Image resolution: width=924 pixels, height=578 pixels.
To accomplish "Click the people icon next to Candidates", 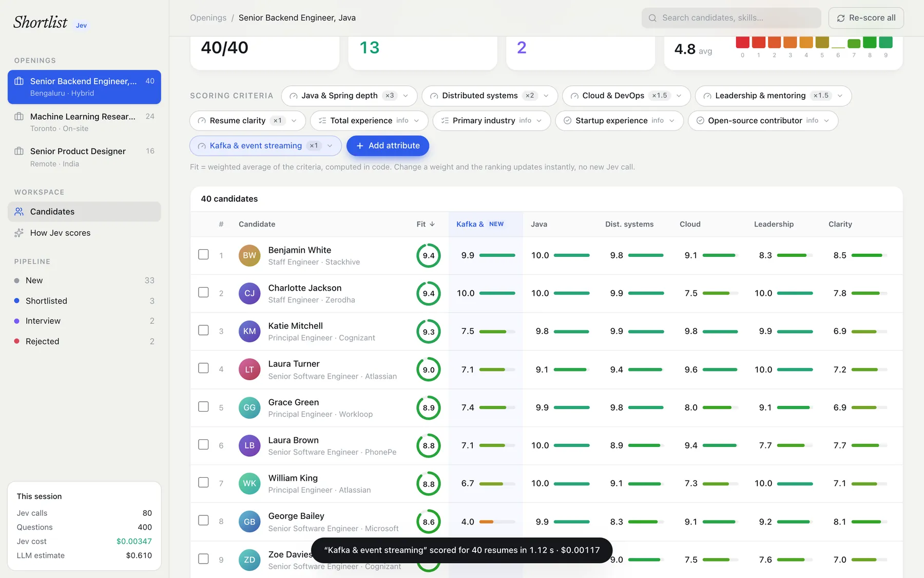I will click(19, 212).
